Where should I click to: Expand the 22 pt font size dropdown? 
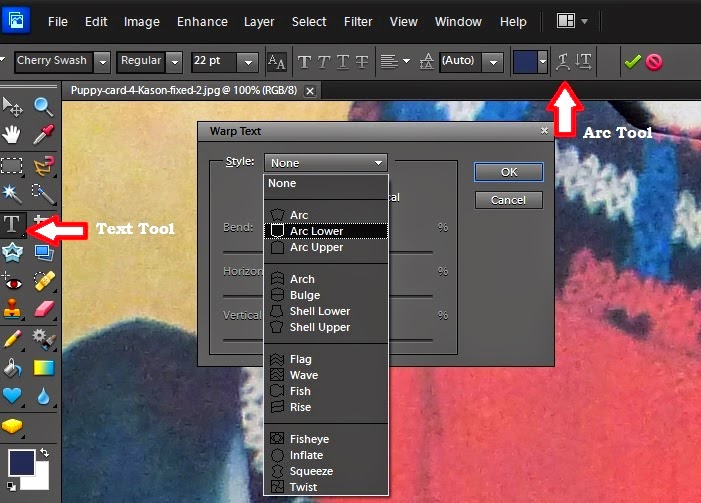click(x=248, y=62)
